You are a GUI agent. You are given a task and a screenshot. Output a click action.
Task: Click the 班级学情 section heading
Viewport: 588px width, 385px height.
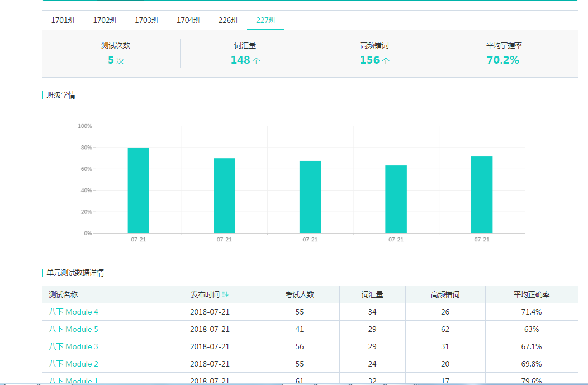[x=61, y=95]
